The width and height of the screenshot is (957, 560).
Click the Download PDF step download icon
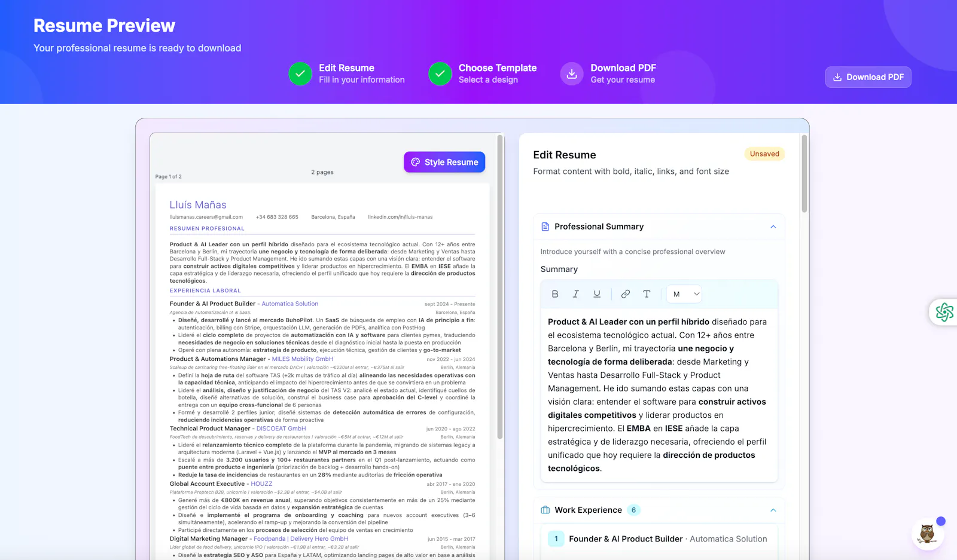pos(572,74)
